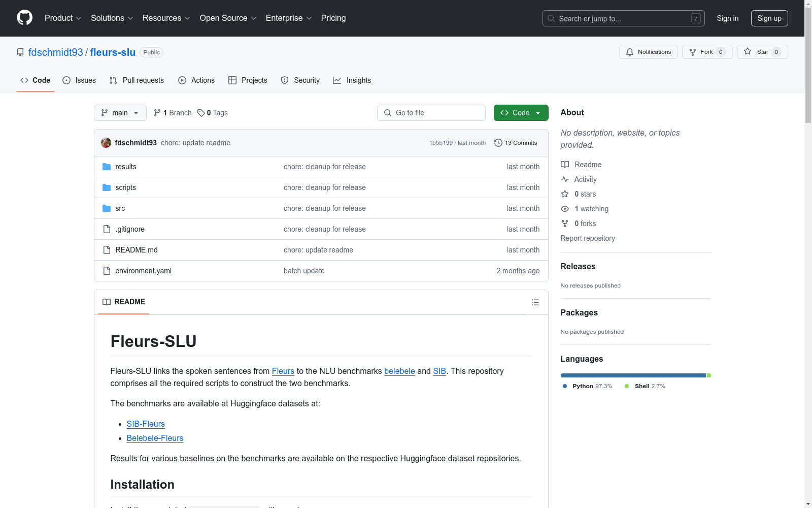Click the Sign up button
812x508 pixels.
[769, 18]
